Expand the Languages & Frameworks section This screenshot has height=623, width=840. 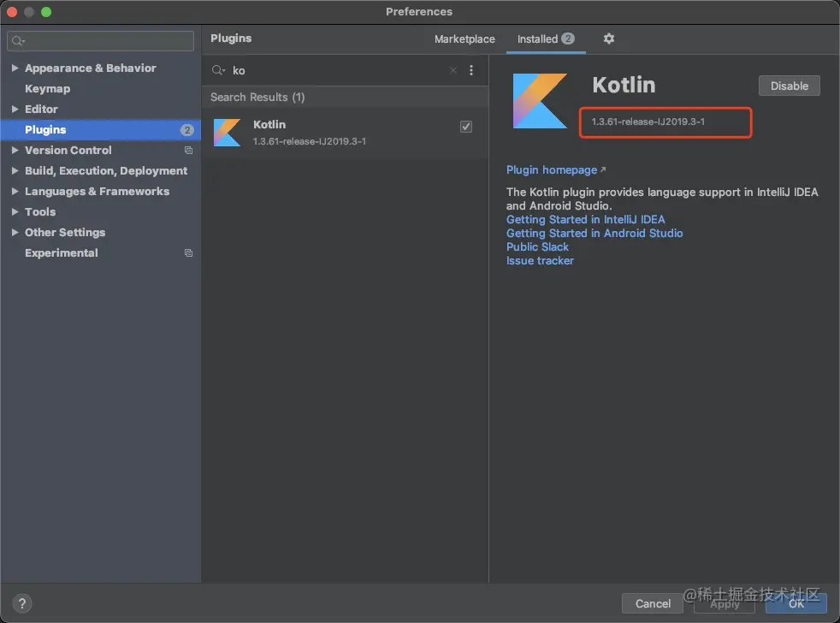[x=15, y=192]
